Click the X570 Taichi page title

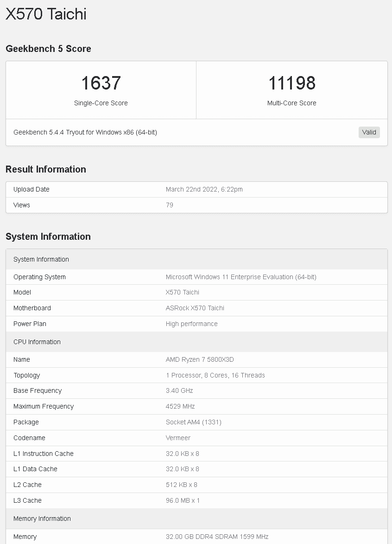(x=46, y=14)
